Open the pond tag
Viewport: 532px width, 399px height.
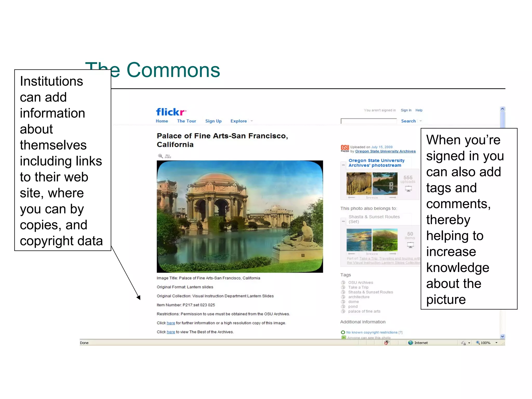(353, 307)
